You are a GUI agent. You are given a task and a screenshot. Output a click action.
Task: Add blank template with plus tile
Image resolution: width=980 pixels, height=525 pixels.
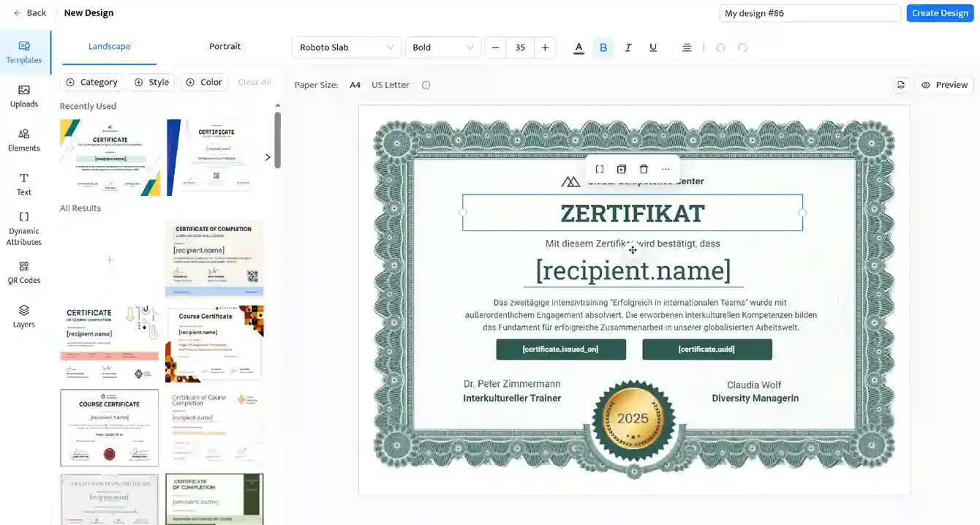110,259
